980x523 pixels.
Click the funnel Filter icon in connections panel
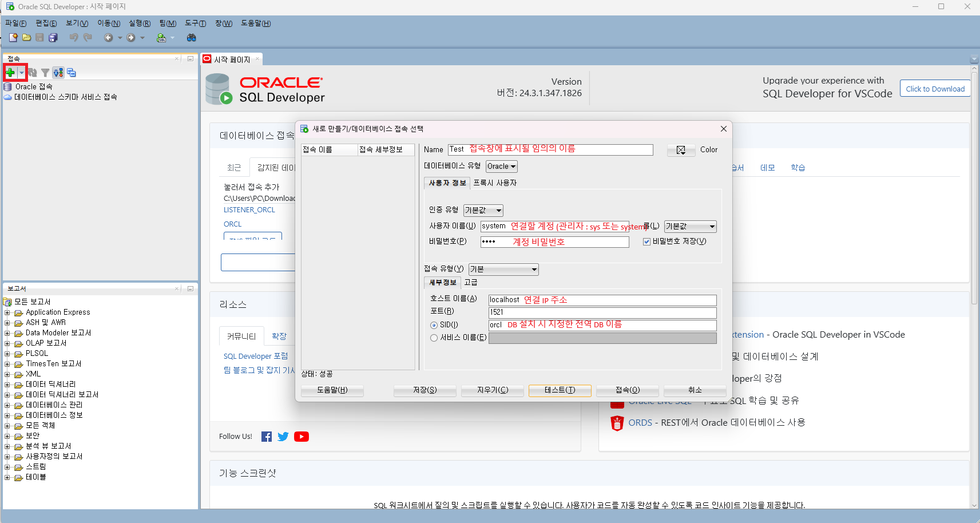click(x=45, y=73)
